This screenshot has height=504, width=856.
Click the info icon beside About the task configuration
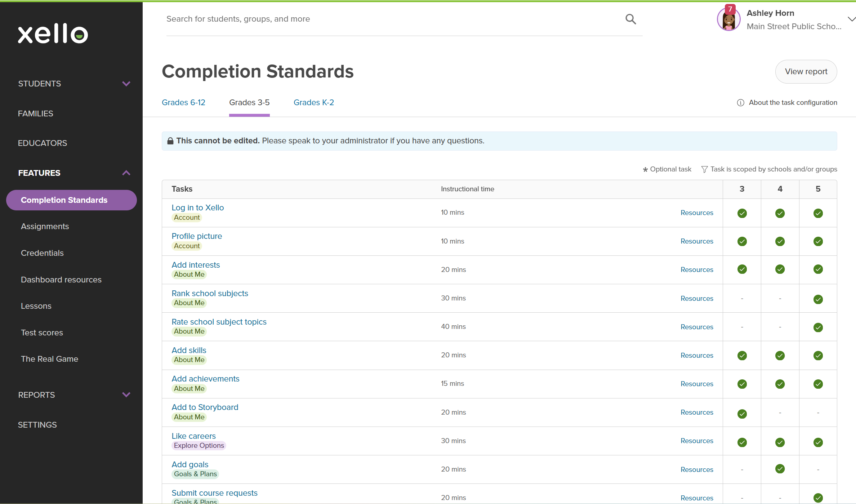pos(740,102)
